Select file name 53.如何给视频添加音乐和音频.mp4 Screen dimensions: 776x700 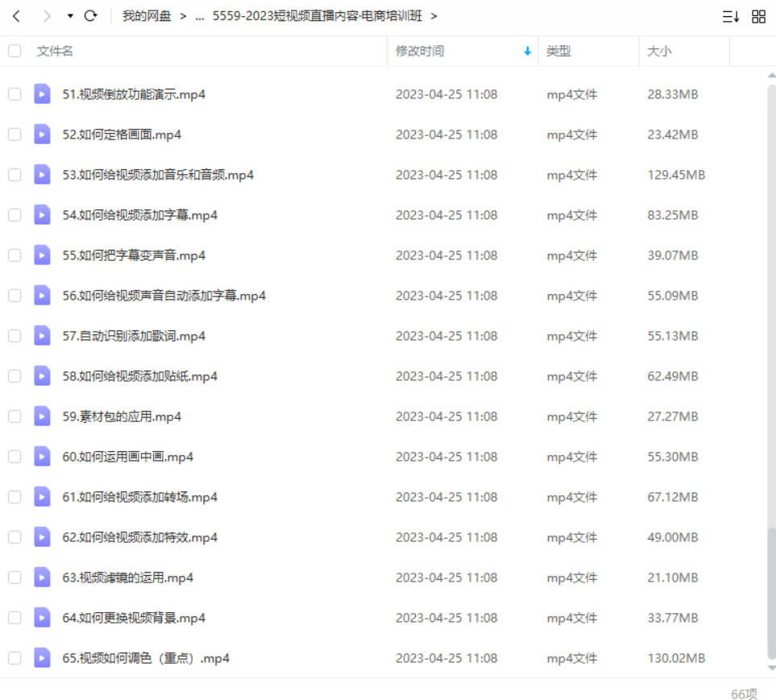tap(158, 175)
